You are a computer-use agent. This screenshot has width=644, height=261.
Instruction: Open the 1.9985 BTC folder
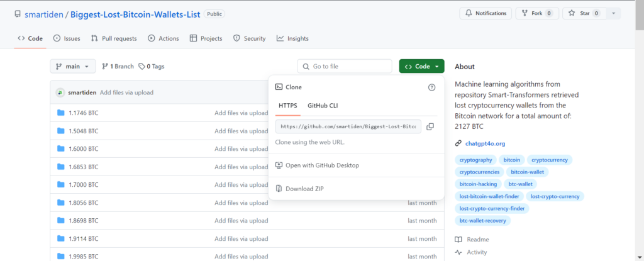84,257
